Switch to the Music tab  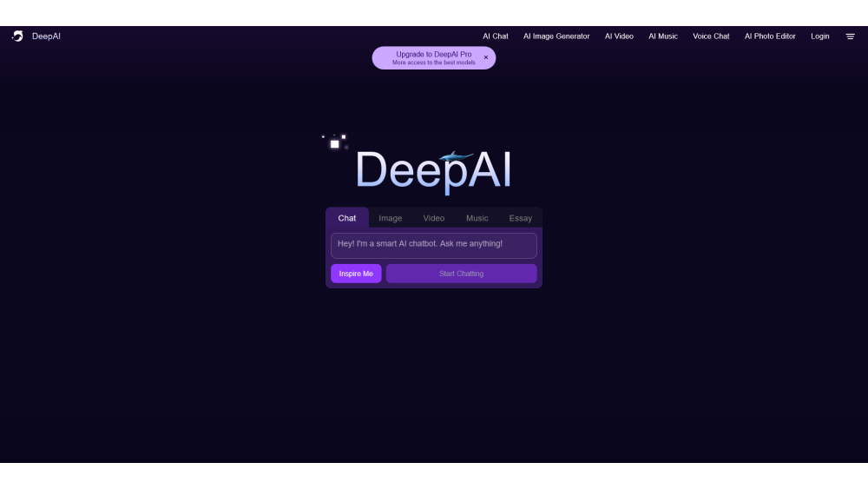(x=477, y=218)
